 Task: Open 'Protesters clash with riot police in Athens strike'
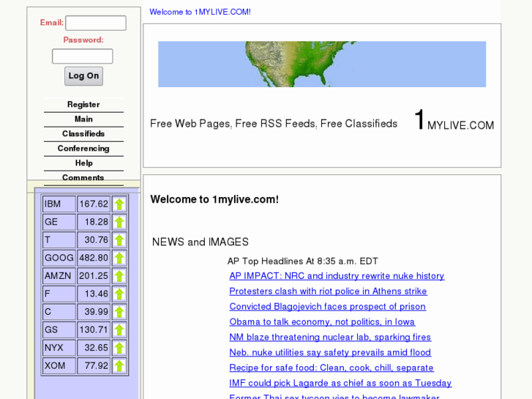click(328, 291)
